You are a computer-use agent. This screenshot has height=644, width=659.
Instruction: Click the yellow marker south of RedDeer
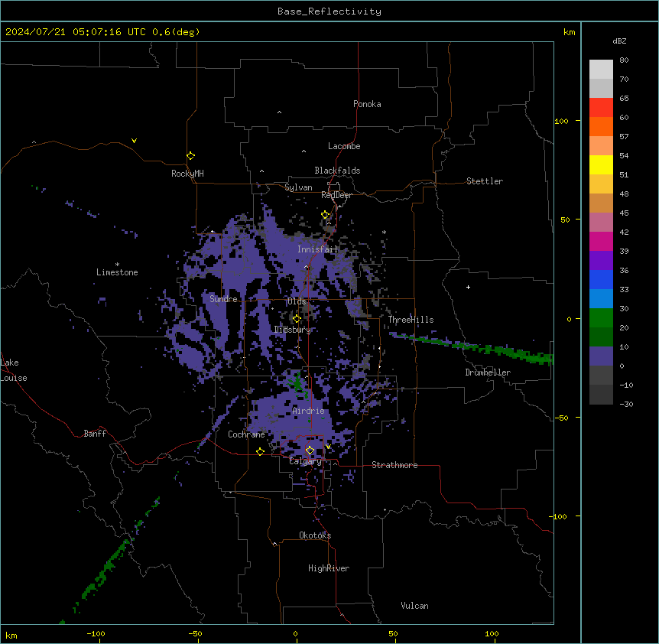click(x=325, y=215)
